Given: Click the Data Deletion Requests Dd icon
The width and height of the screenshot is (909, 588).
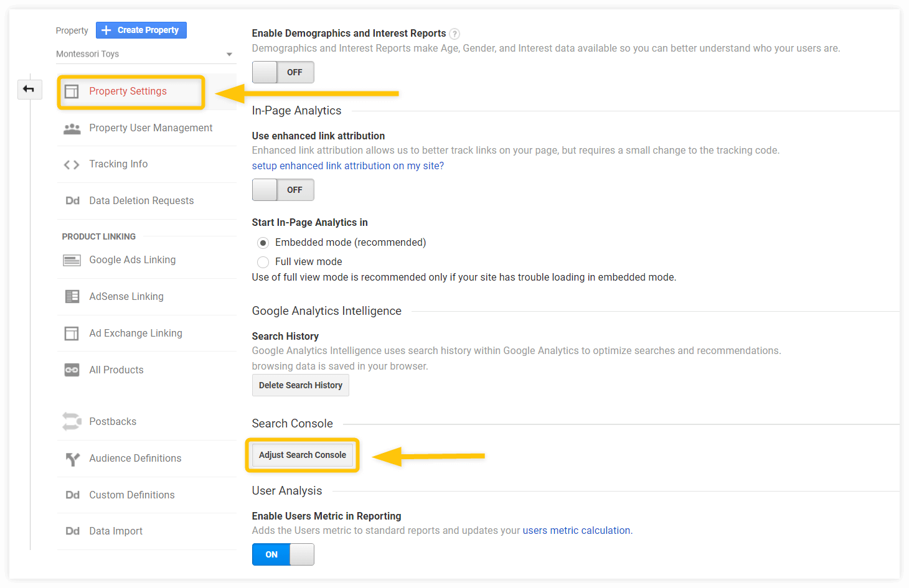Looking at the screenshot, I should tap(72, 201).
